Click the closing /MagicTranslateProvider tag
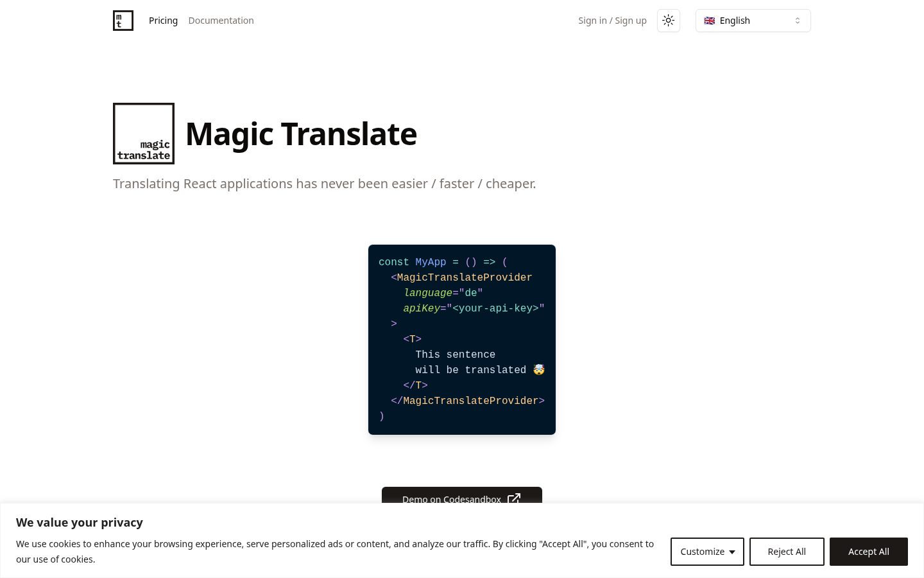The width and height of the screenshot is (924, 578). pos(468,401)
